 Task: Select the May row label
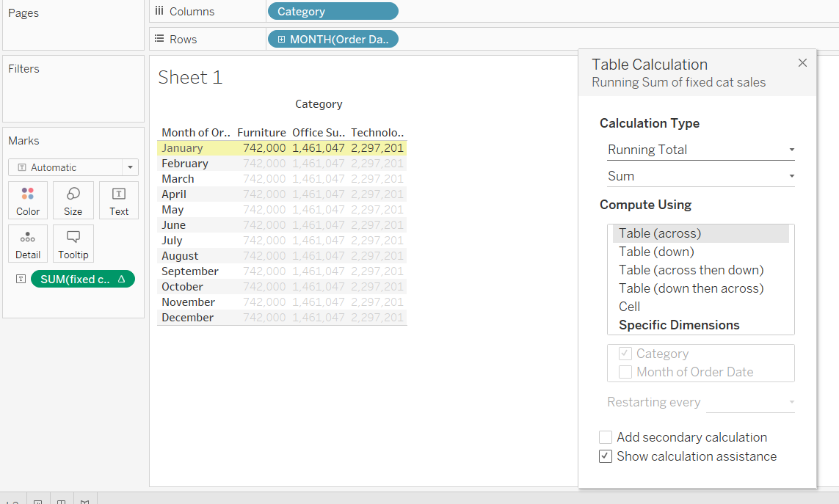click(172, 210)
